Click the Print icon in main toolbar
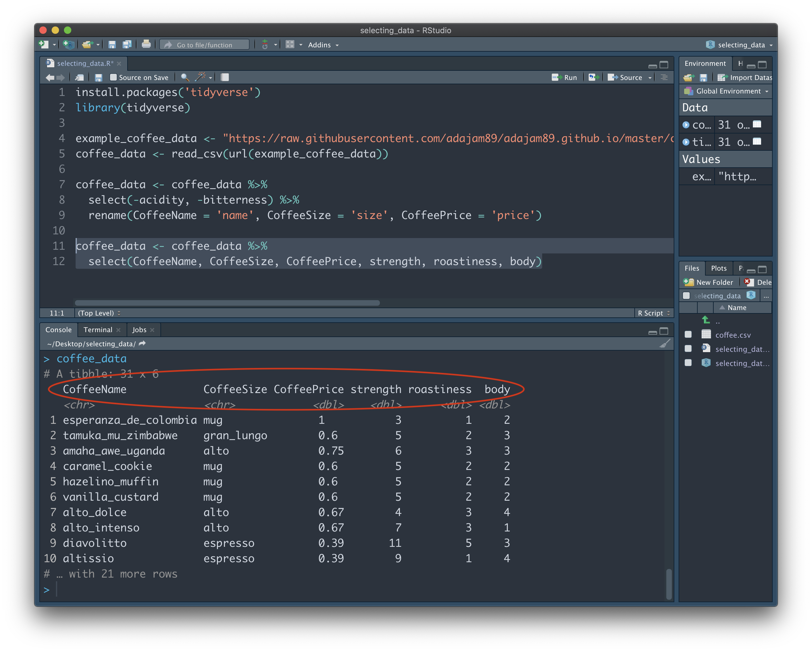This screenshot has height=652, width=812. [146, 45]
